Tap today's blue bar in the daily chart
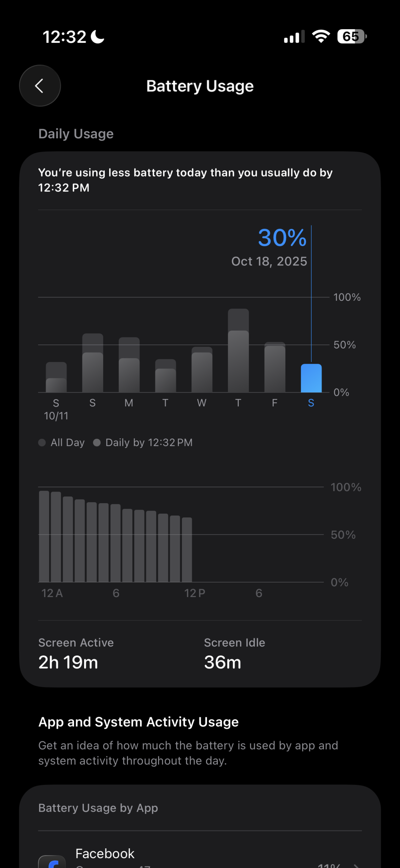This screenshot has height=868, width=400. point(311,378)
